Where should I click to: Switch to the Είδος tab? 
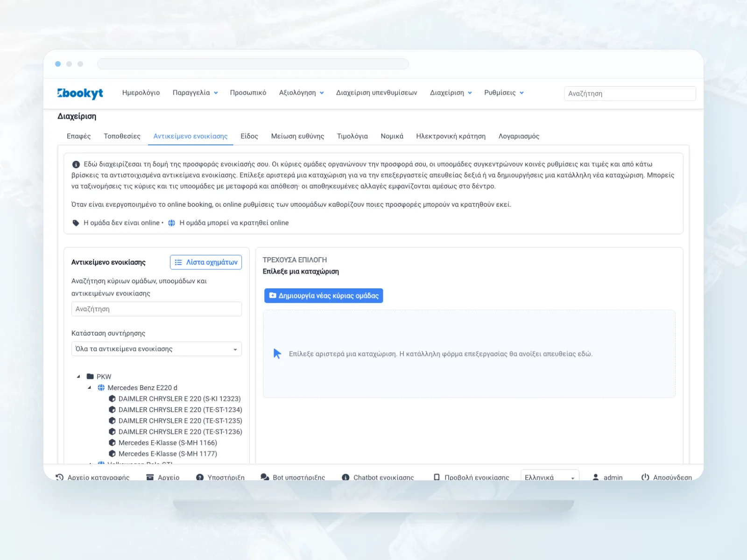[x=249, y=136]
